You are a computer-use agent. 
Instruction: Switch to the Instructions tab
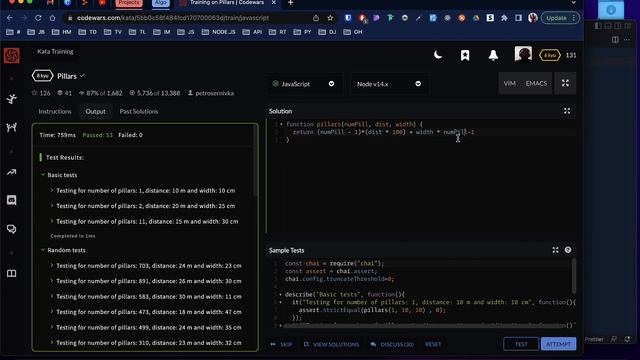coord(55,111)
